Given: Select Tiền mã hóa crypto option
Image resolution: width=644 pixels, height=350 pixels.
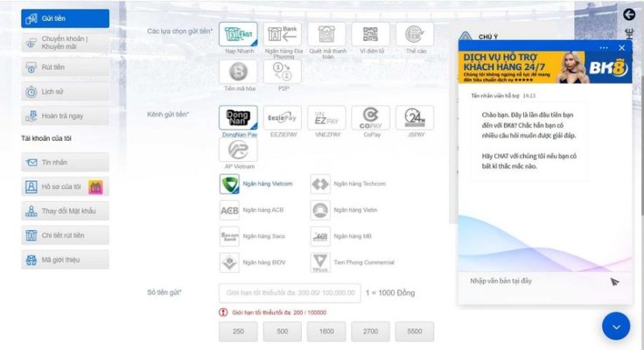Looking at the screenshot, I should (239, 72).
